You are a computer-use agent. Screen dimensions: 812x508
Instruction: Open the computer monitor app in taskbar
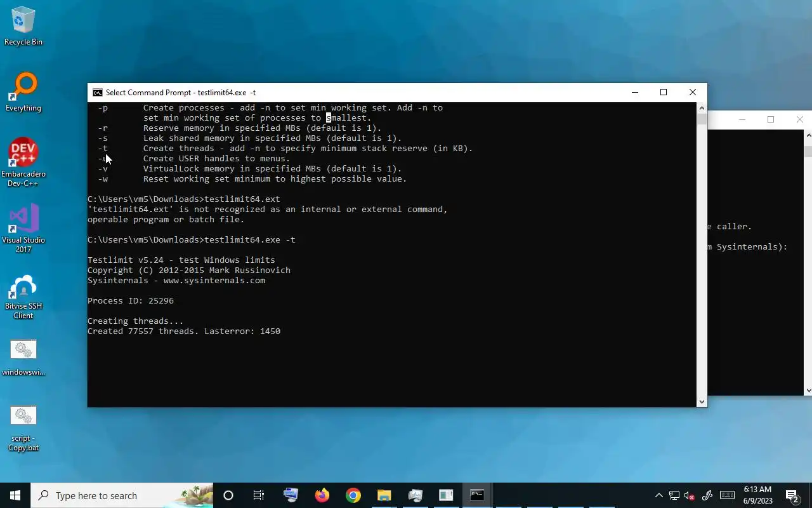point(291,495)
